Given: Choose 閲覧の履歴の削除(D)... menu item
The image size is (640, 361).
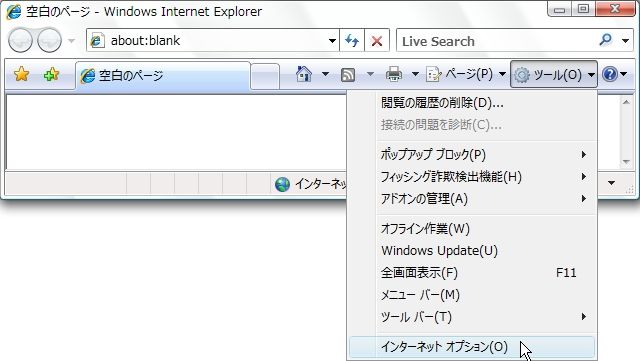Looking at the screenshot, I should (x=473, y=103).
